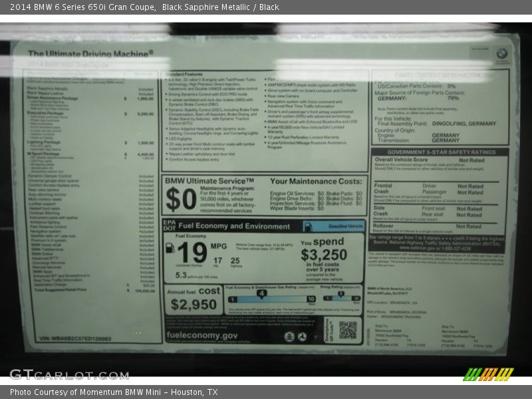The height and width of the screenshot is (399, 532).
Task: Click the 2014 BMW 6 Series title caption
Action: point(144,7)
